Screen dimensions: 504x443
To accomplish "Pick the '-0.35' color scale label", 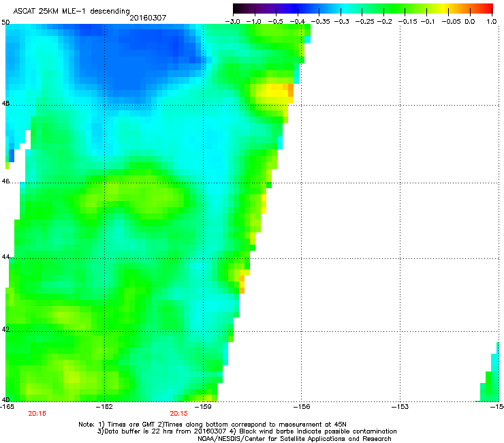I will pyautogui.click(x=321, y=22).
